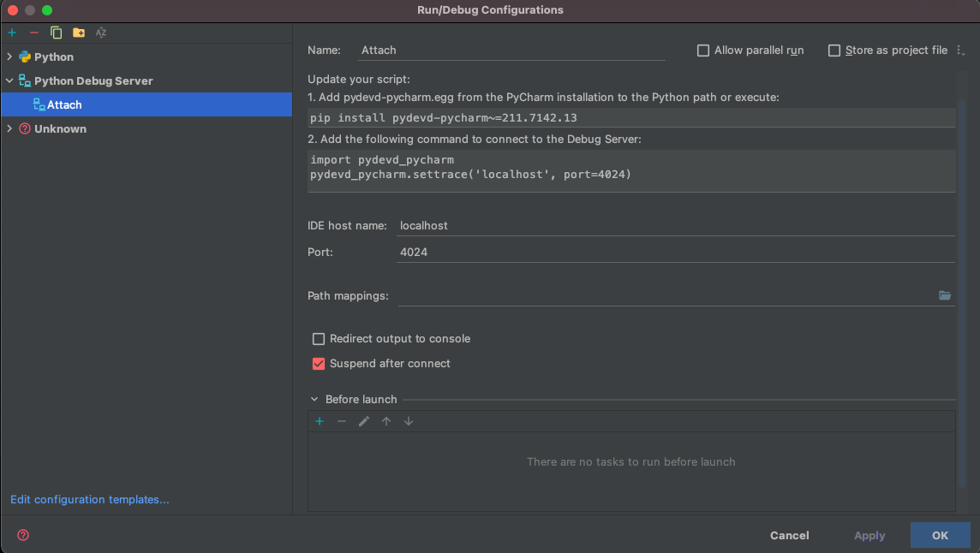Open help for Run/Debug Configurations
The width and height of the screenshot is (980, 553).
point(22,534)
